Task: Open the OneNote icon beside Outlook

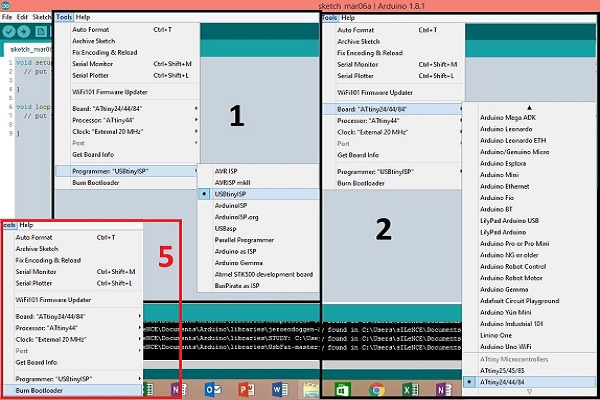Action: click(x=179, y=390)
